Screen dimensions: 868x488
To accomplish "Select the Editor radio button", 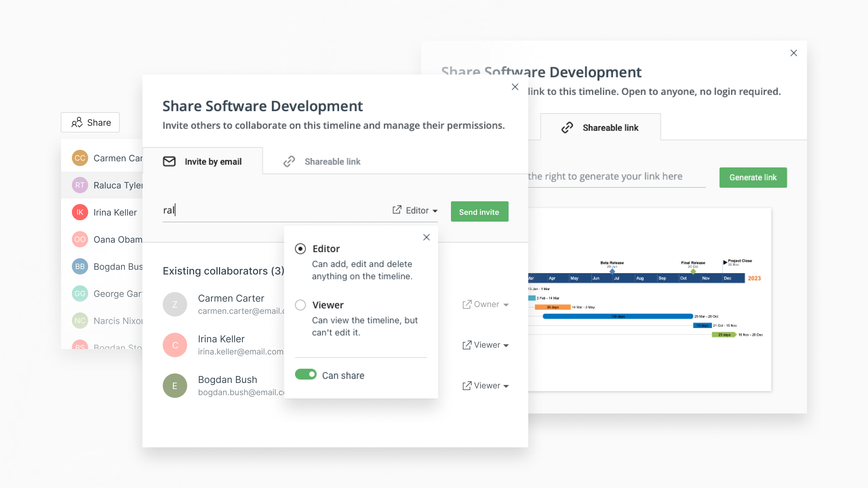I will [x=300, y=249].
